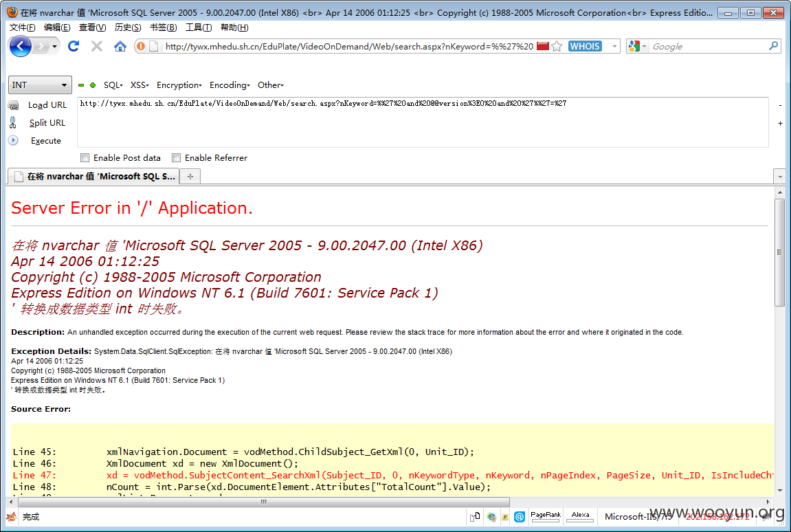Open the back/forward history dropdown
This screenshot has width=791, height=532.
pos(54,47)
